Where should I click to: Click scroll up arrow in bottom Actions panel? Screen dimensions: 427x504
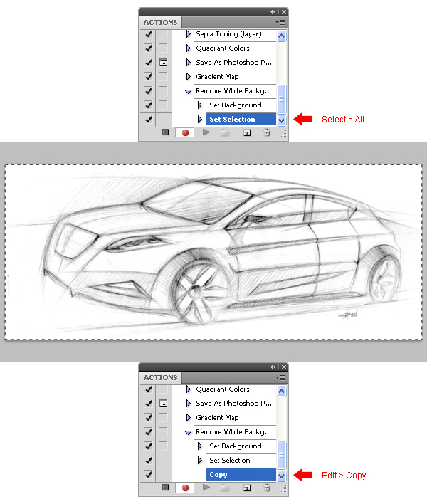(281, 392)
